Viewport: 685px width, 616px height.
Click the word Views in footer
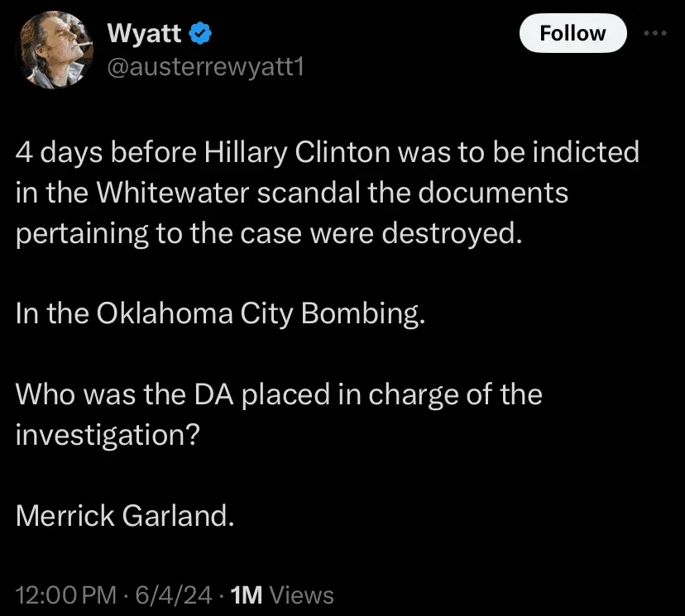[x=302, y=595]
